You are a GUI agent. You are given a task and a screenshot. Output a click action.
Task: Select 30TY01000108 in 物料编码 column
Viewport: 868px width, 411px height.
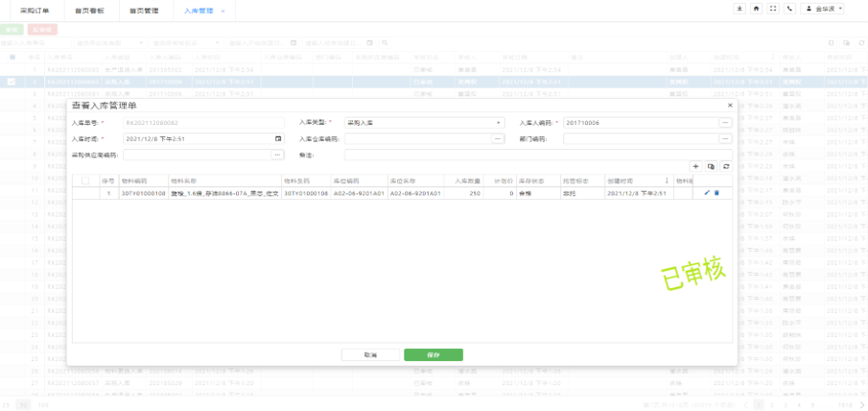(143, 193)
